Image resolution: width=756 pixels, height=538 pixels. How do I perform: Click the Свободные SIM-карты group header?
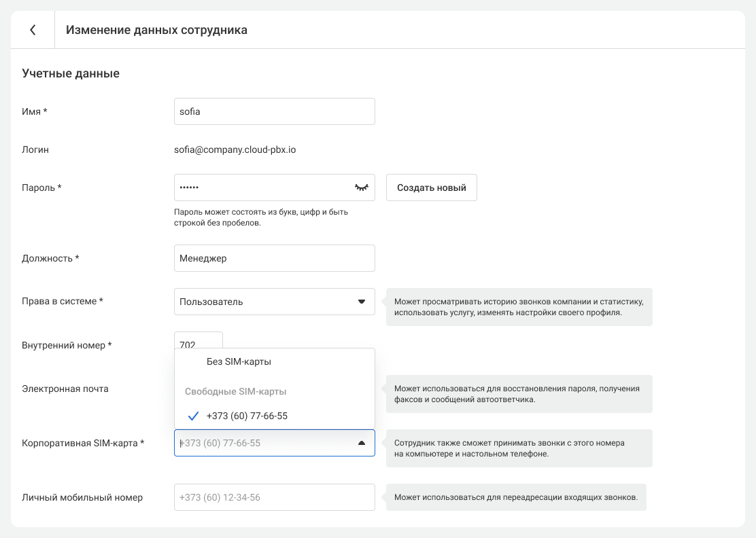tap(235, 392)
